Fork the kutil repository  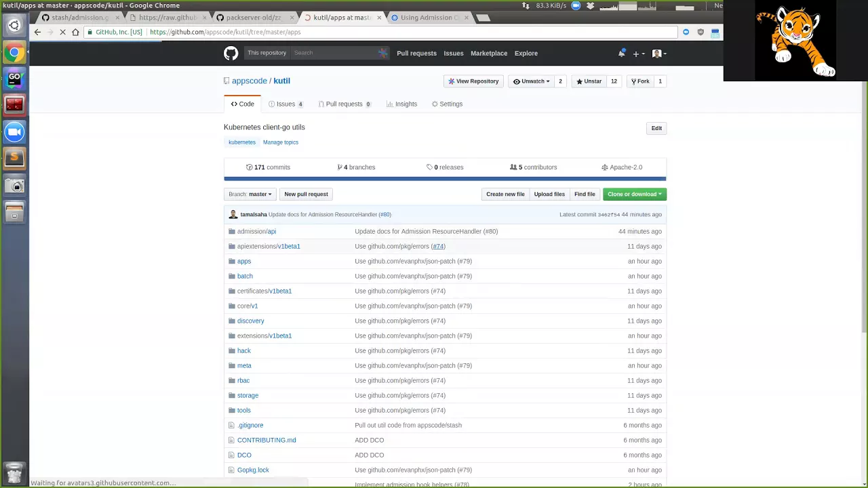640,81
